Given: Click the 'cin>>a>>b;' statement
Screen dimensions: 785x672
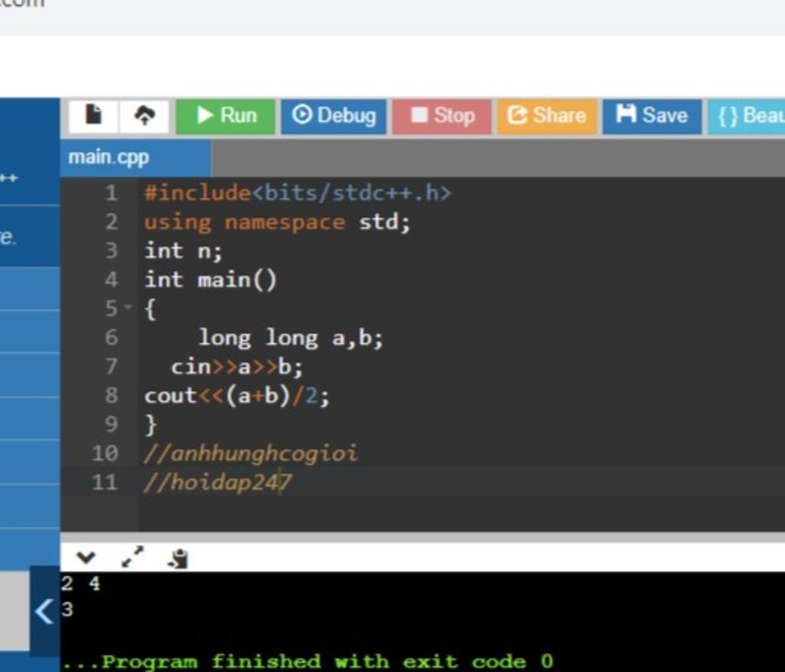Looking at the screenshot, I should (x=237, y=367).
